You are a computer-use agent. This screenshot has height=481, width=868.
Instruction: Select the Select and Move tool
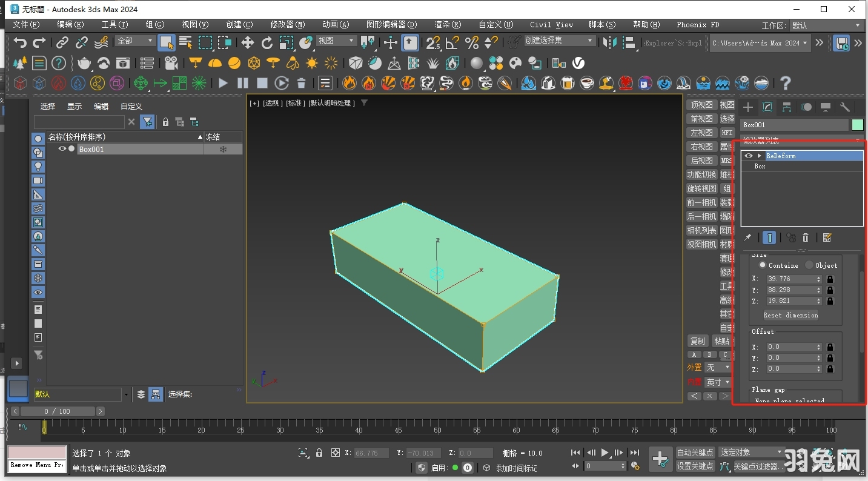coord(247,42)
